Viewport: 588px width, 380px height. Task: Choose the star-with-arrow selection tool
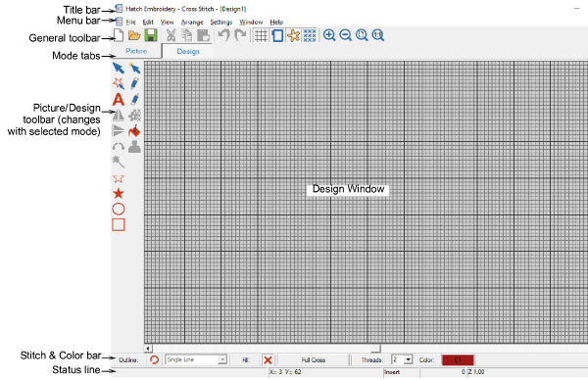pyautogui.click(x=119, y=83)
